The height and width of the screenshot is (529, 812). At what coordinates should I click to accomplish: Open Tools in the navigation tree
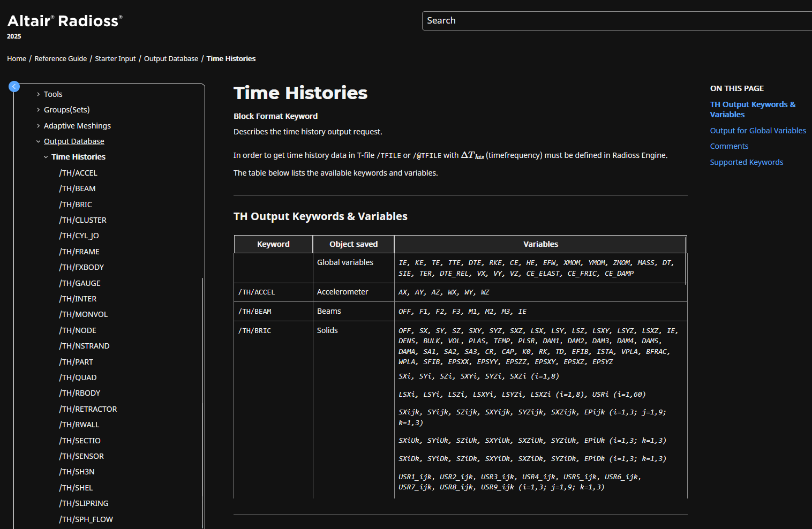53,94
